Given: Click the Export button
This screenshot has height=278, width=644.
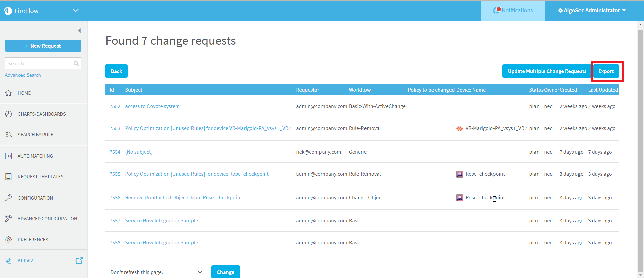Looking at the screenshot, I should [606, 71].
